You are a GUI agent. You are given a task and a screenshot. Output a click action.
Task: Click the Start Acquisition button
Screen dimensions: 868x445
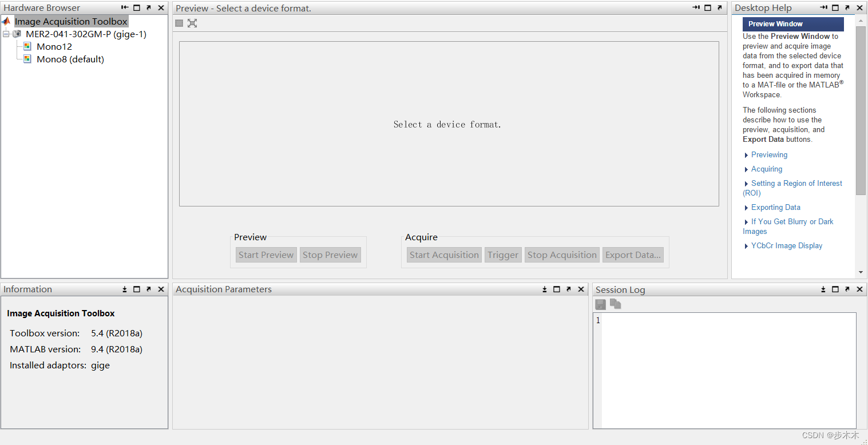[444, 255]
